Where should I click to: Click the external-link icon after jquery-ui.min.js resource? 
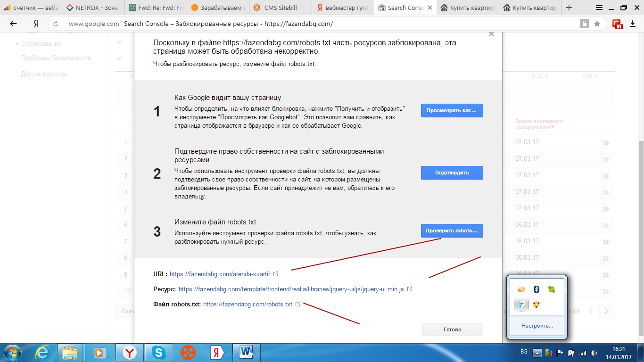[409, 289]
